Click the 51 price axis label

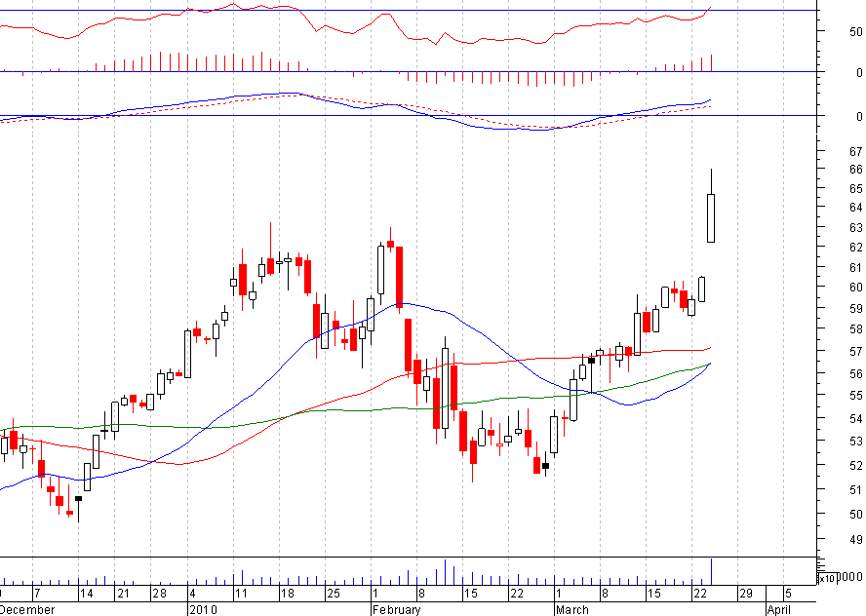click(855, 490)
